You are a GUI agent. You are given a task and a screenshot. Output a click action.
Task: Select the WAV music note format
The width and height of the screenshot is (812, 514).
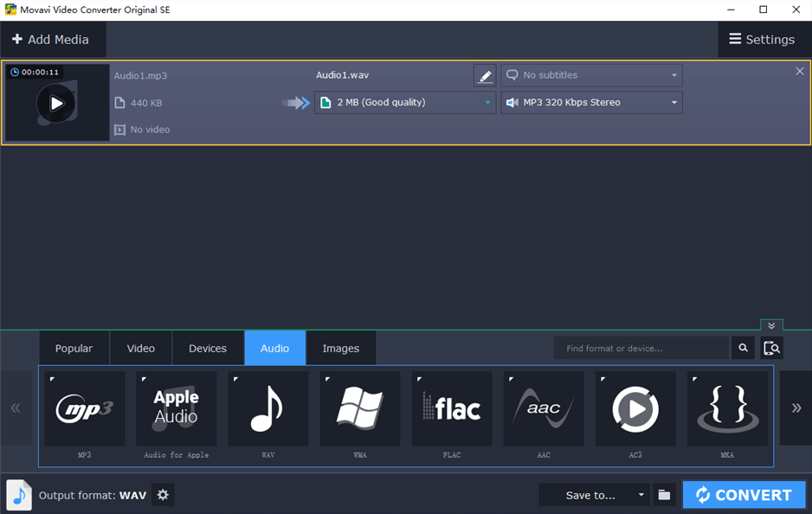tap(268, 408)
